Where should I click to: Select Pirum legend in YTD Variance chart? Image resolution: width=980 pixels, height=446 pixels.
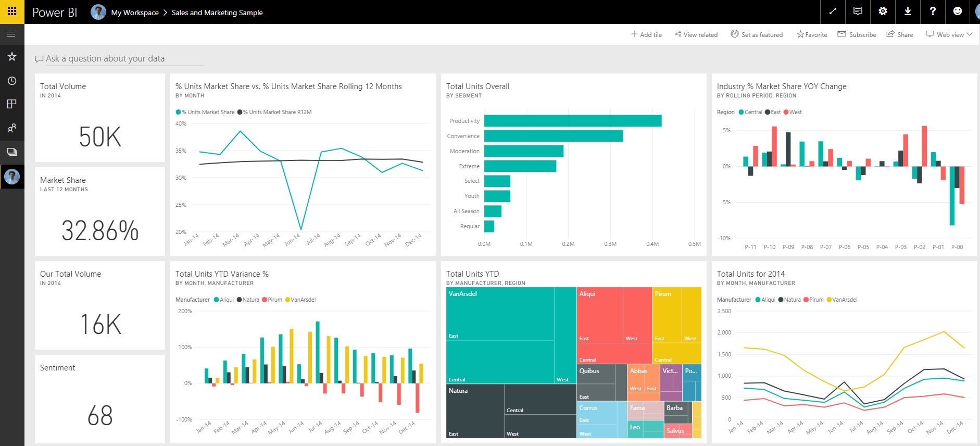[x=272, y=300]
